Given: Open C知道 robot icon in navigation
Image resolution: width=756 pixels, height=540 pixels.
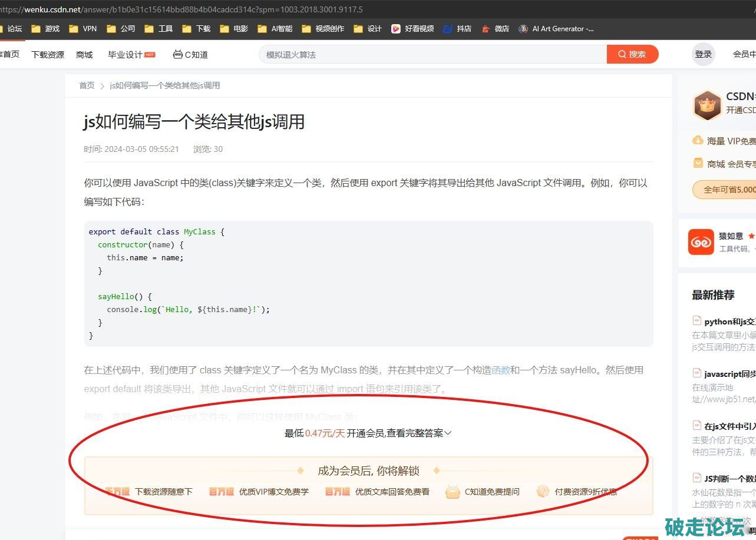Looking at the screenshot, I should (177, 55).
